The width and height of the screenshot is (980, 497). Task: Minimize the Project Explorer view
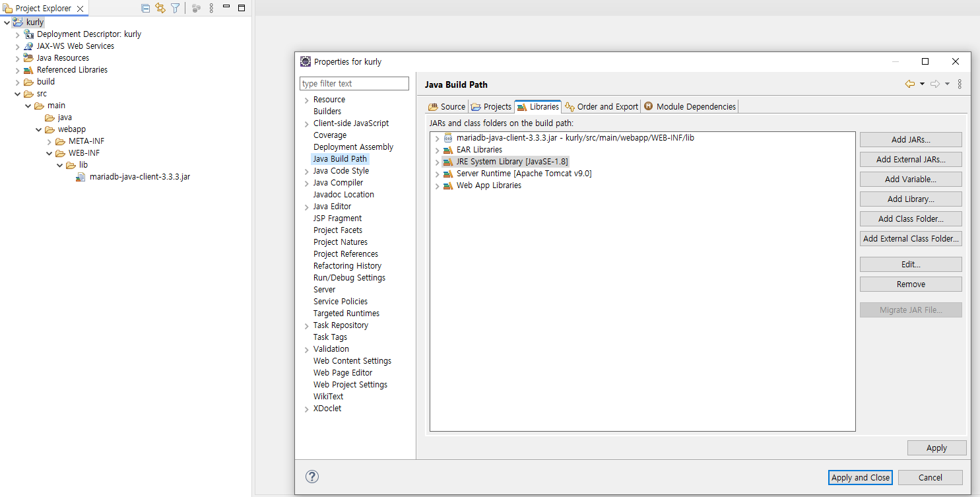(227, 8)
